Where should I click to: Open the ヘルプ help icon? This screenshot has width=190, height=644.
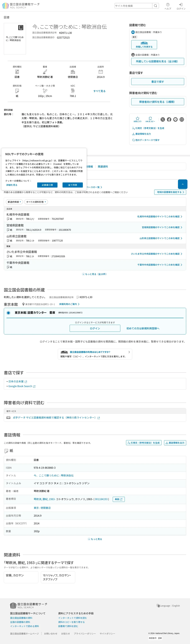click(x=168, y=6)
